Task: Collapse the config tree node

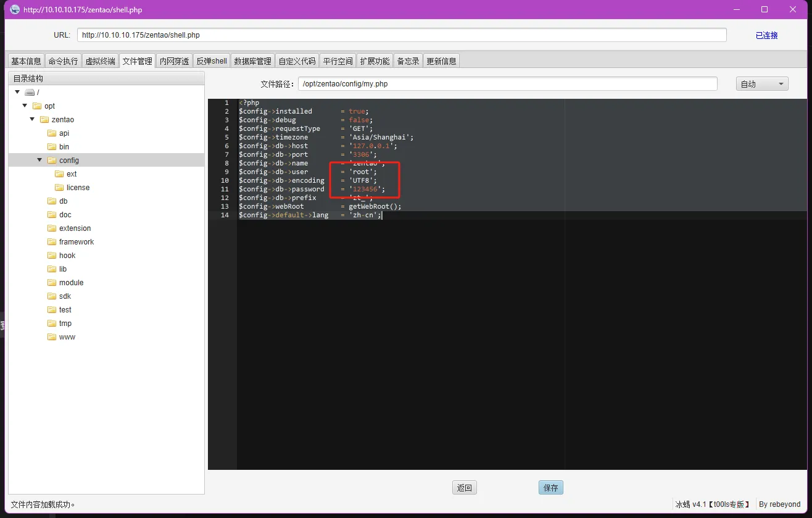Action: pos(39,160)
